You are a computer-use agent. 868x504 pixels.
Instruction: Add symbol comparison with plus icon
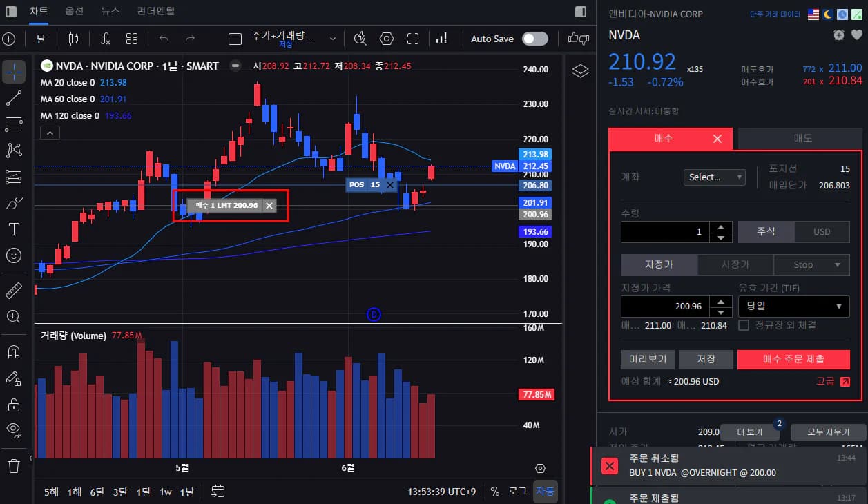[x=9, y=39]
